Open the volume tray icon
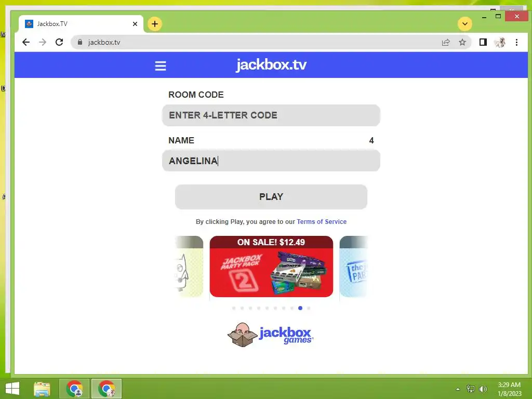Image resolution: width=532 pixels, height=399 pixels. pyautogui.click(x=483, y=389)
